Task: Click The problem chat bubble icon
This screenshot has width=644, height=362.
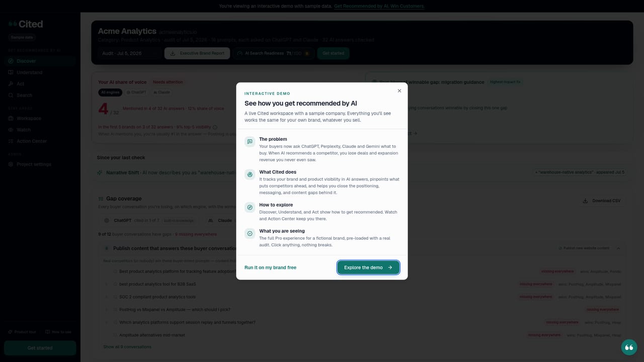Action: (250, 142)
